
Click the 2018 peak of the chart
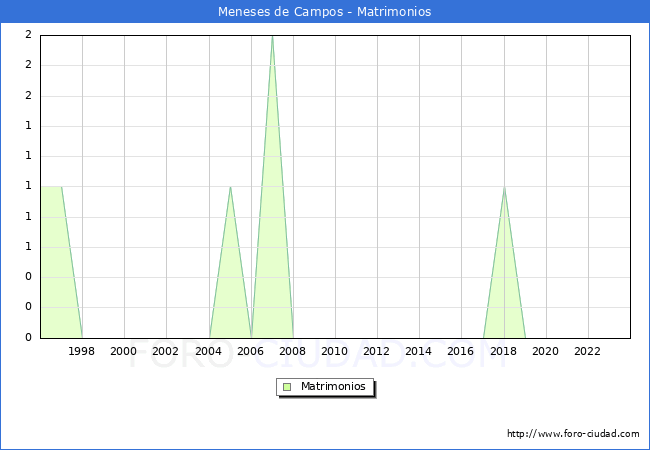click(504, 187)
